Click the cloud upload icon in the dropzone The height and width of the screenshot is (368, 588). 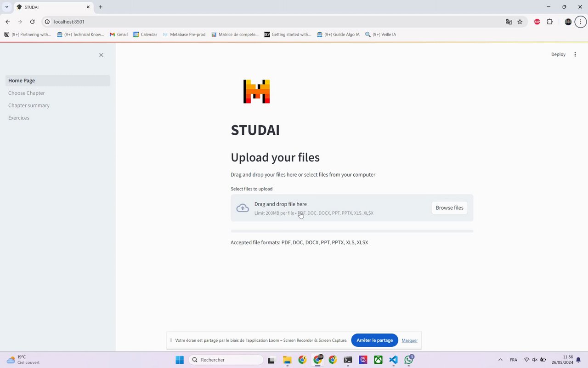point(243,208)
